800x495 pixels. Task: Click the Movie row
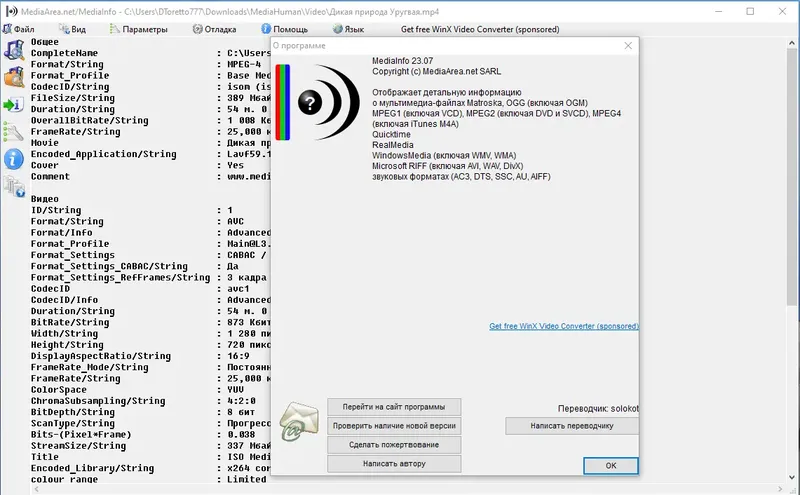151,143
